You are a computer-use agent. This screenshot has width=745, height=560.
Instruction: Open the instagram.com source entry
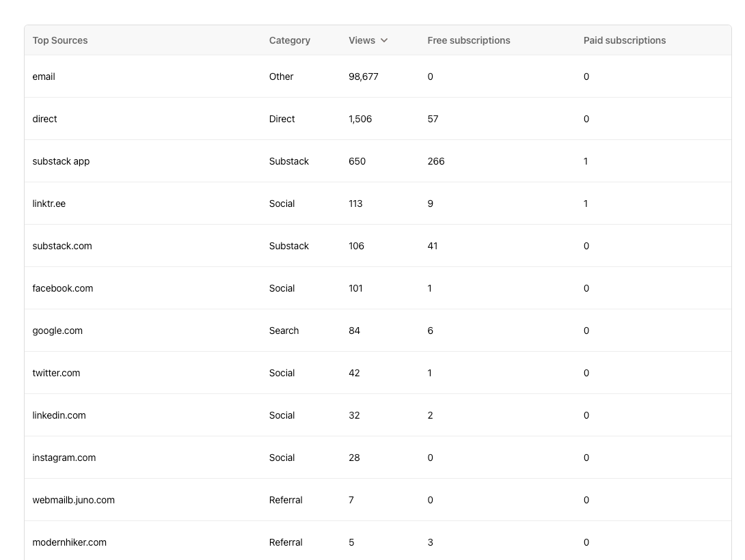[64, 458]
